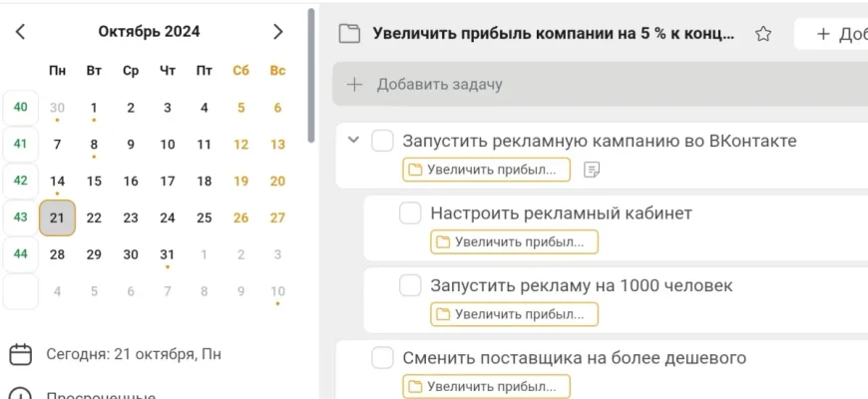Select week 43 in the calendar
The image size is (868, 399).
[x=21, y=217]
